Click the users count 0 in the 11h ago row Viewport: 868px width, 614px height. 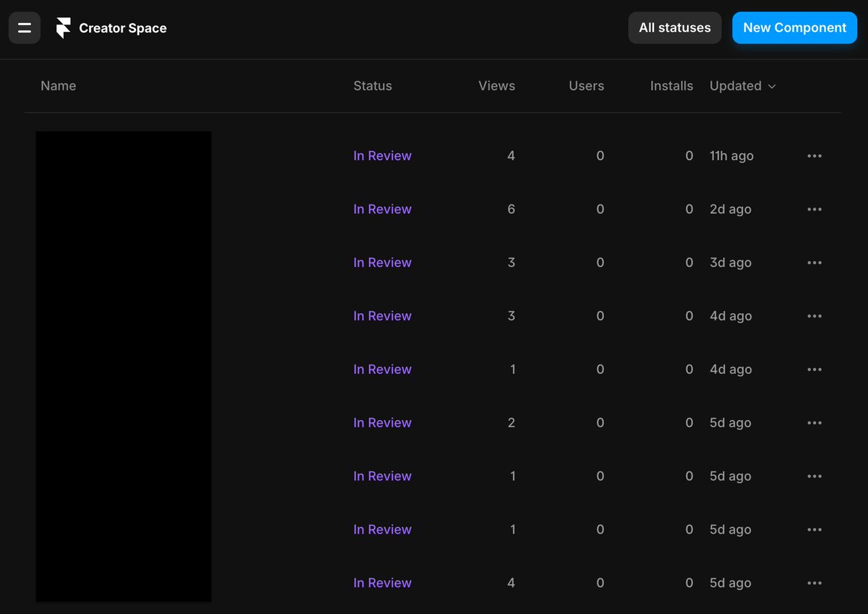(x=600, y=156)
